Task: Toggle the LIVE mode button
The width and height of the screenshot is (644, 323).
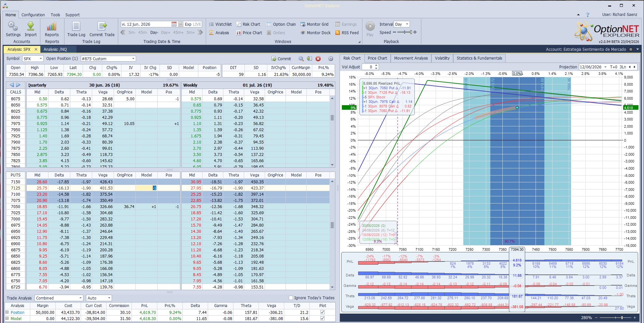Action: tap(197, 24)
